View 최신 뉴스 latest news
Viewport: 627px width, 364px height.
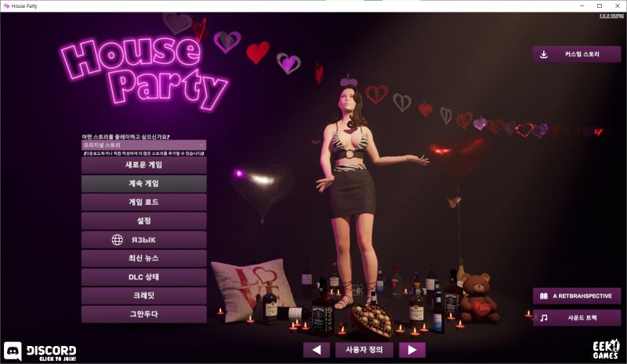pyautogui.click(x=144, y=258)
